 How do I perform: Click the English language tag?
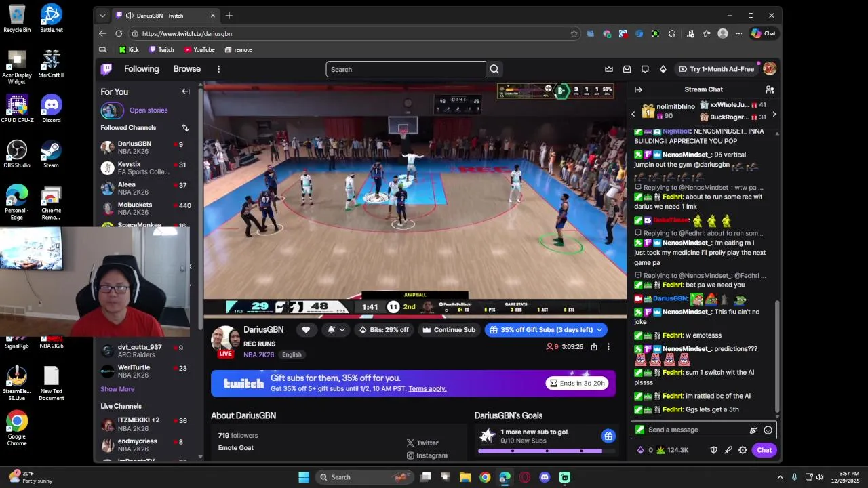(292, 354)
